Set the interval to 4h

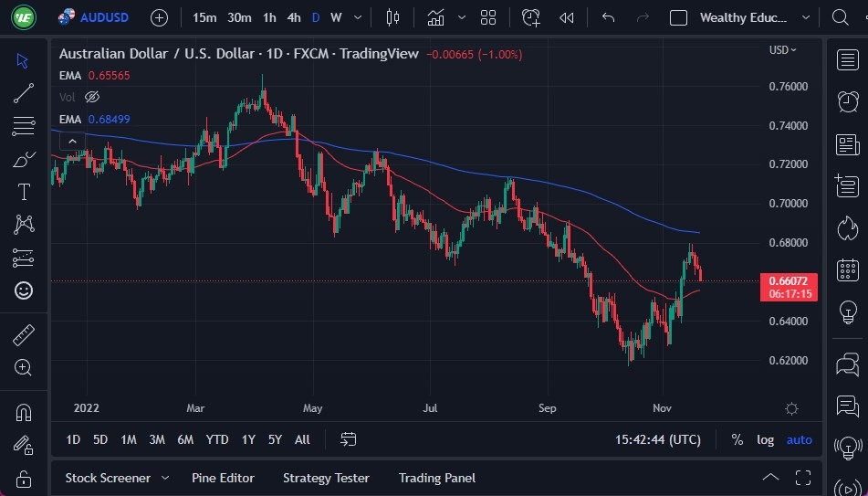293,17
